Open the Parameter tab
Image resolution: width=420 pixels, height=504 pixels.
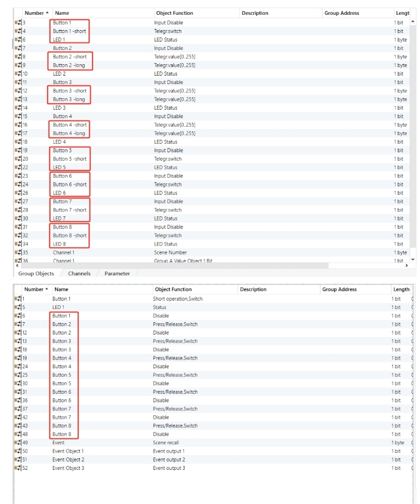coord(117,273)
